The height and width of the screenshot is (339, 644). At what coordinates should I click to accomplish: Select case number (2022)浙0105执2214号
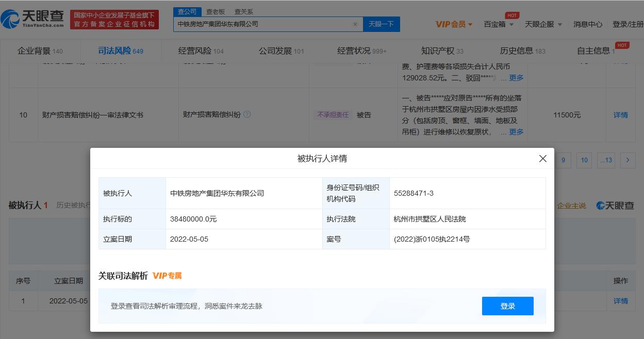[x=432, y=239]
